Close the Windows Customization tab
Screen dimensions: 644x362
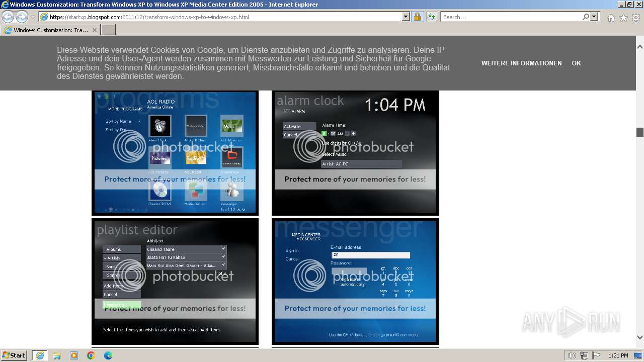point(95,30)
